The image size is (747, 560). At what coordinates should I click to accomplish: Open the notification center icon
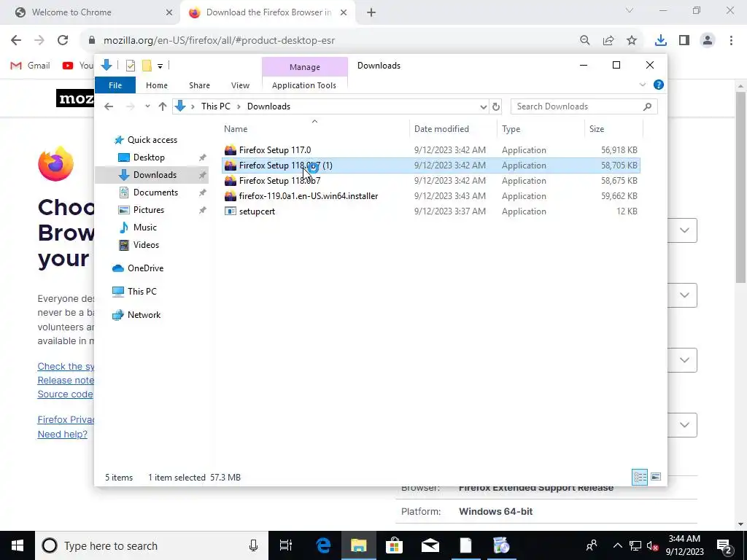[724, 545]
